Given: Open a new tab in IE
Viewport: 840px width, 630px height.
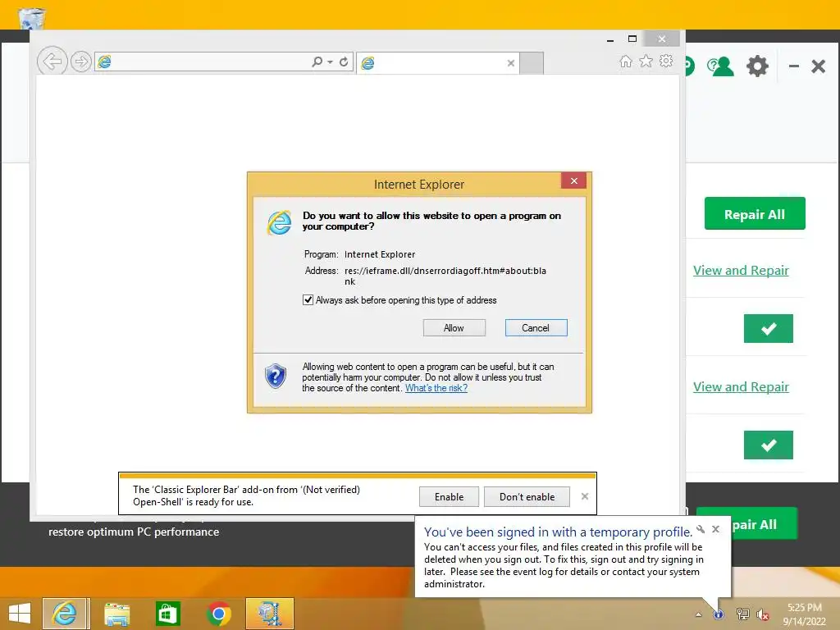Looking at the screenshot, I should pos(532,63).
